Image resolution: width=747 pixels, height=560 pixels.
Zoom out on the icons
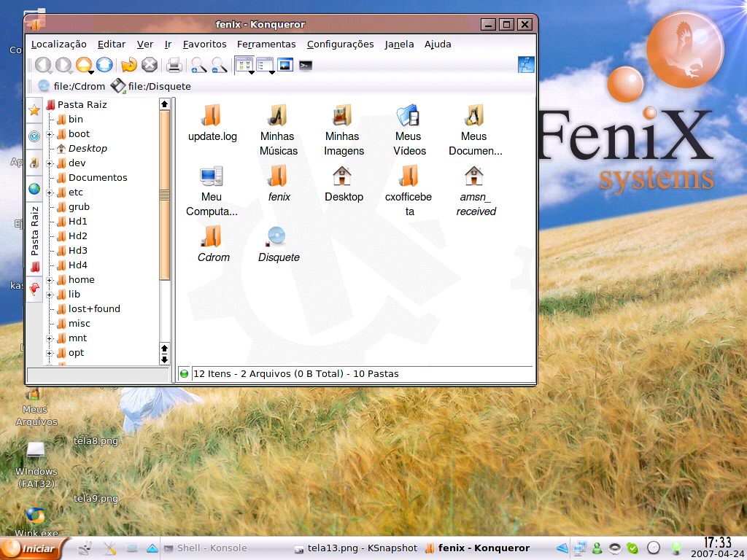pos(219,65)
